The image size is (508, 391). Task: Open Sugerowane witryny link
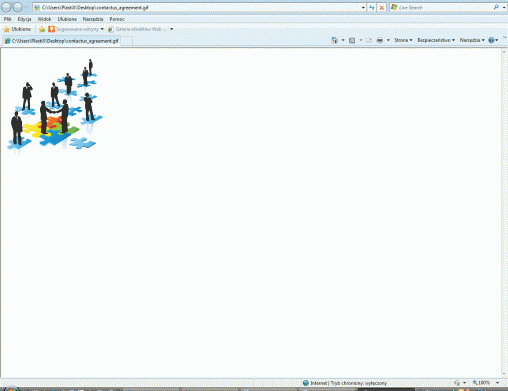click(74, 29)
